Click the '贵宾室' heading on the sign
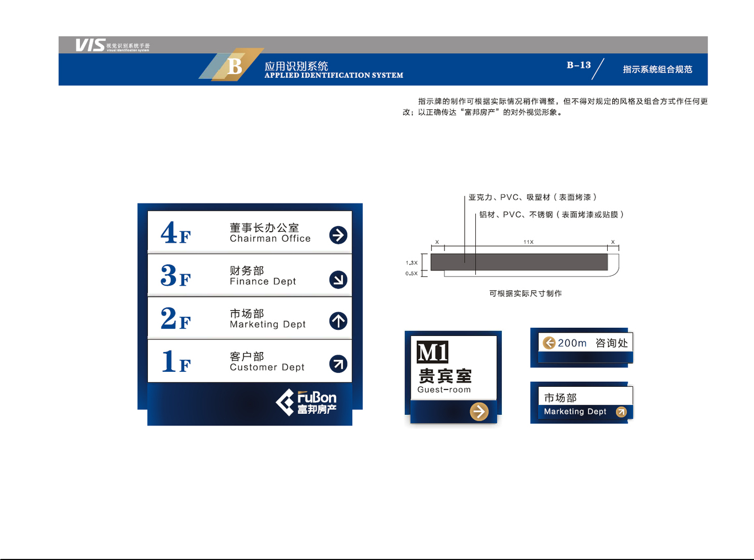The image size is (754, 560). [x=445, y=376]
